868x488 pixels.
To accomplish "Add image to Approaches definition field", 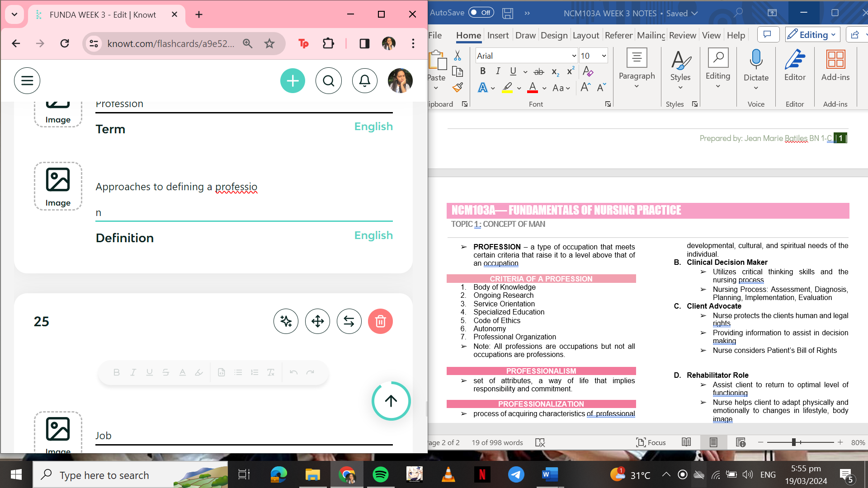I will tap(58, 186).
